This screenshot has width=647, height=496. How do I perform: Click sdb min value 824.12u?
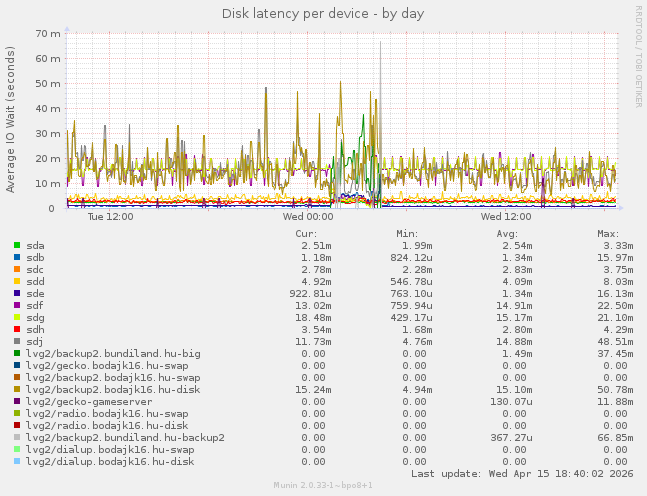point(411,258)
